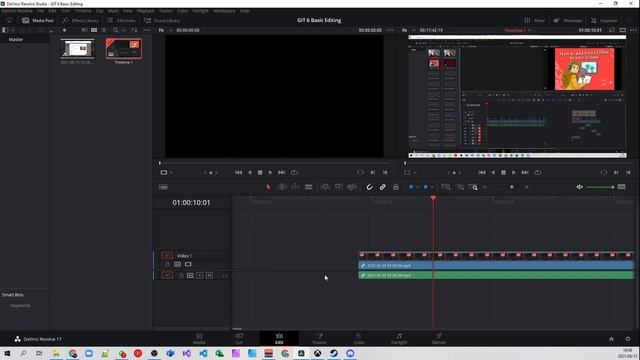Click the Overwrite Clip icon in toolbar
Image resolution: width=640 pixels, height=360 pixels.
point(338,187)
